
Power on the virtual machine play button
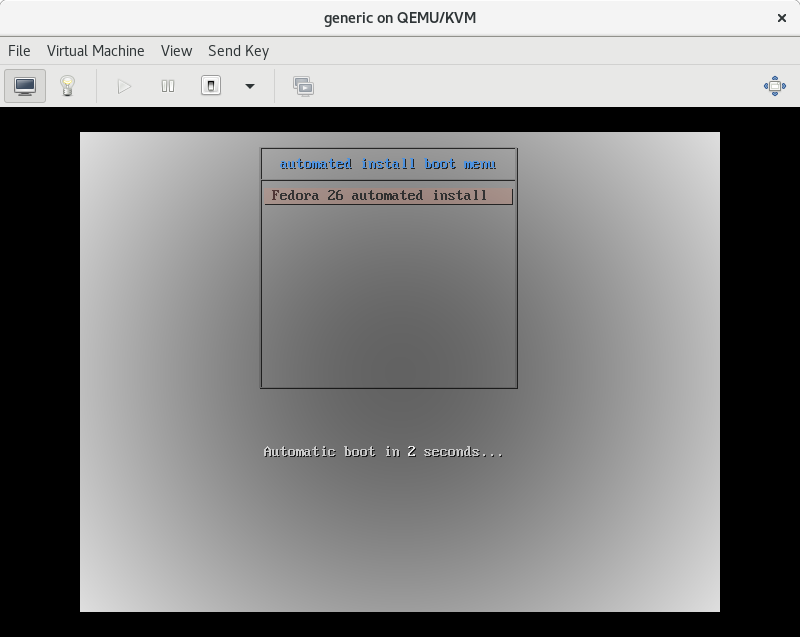[124, 86]
